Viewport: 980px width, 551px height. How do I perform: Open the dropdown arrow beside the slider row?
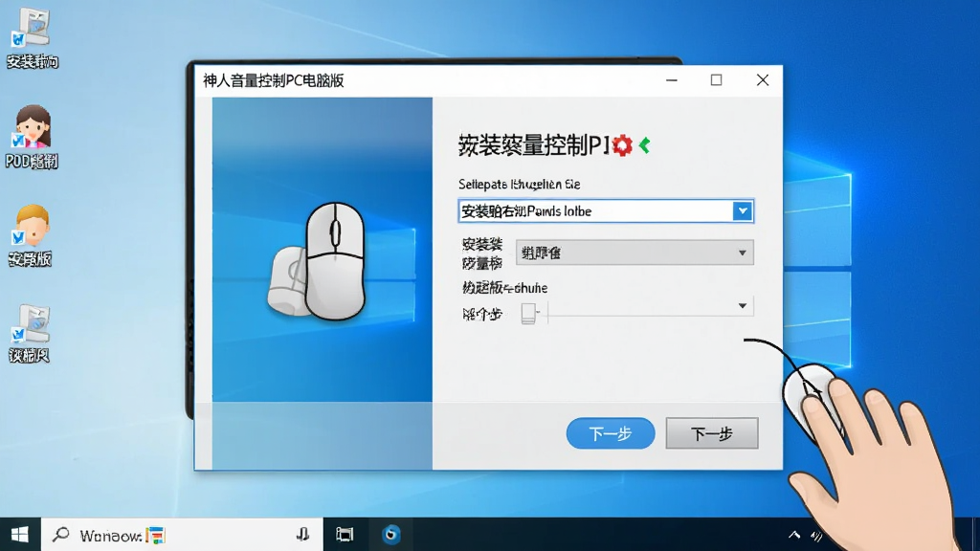[x=742, y=305]
